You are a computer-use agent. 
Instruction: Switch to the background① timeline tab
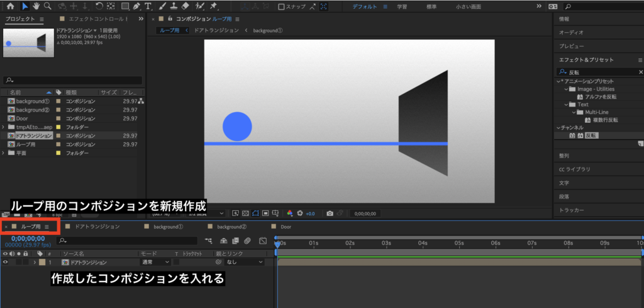click(168, 226)
